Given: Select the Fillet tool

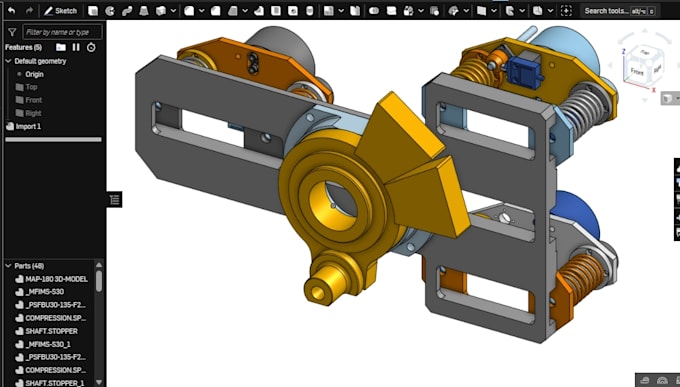Looking at the screenshot, I should (x=189, y=11).
